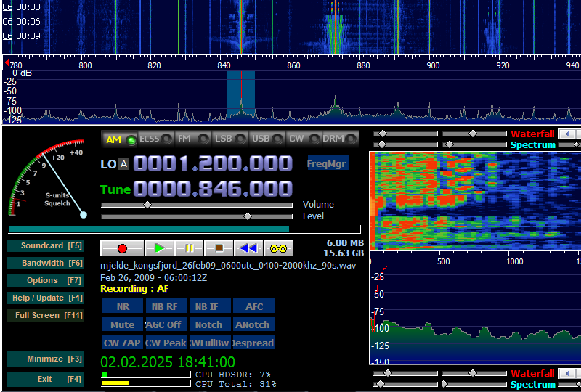
Task: Open the FreqMgr frequency manager
Action: pyautogui.click(x=328, y=163)
